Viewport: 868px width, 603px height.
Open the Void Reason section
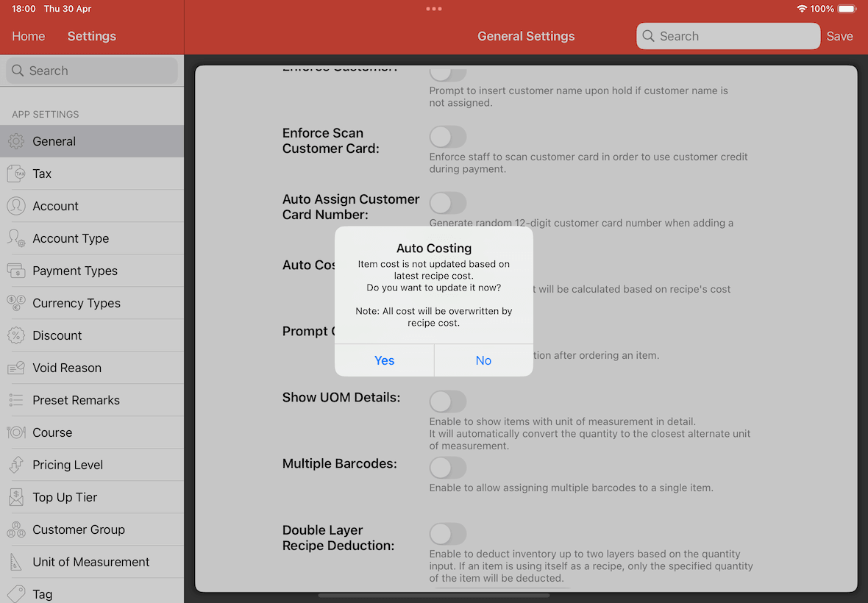(92, 368)
